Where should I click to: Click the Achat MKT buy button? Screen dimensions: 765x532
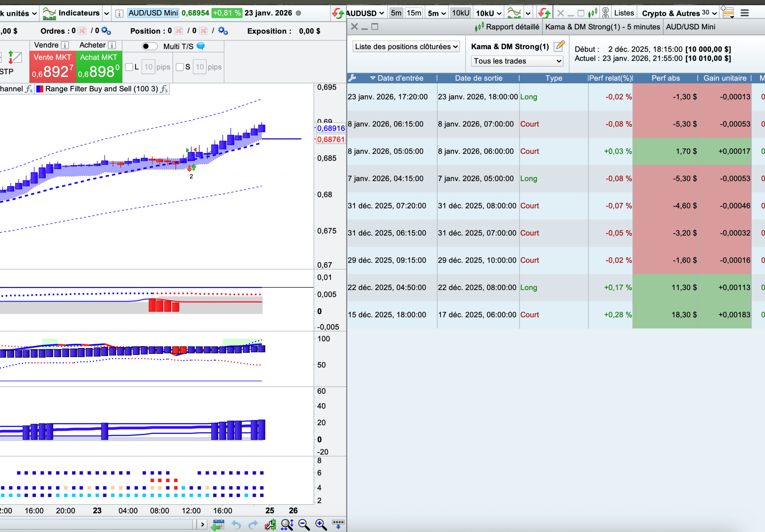99,67
